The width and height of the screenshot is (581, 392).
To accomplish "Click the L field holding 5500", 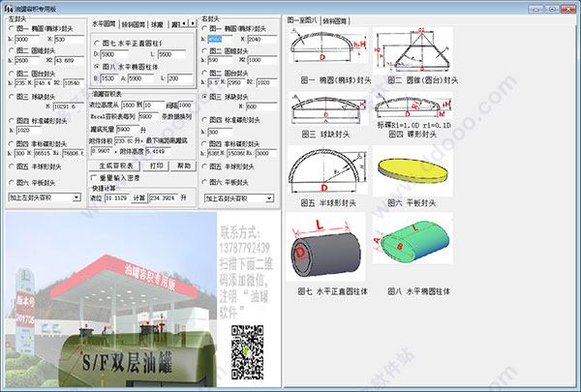I will tap(171, 54).
